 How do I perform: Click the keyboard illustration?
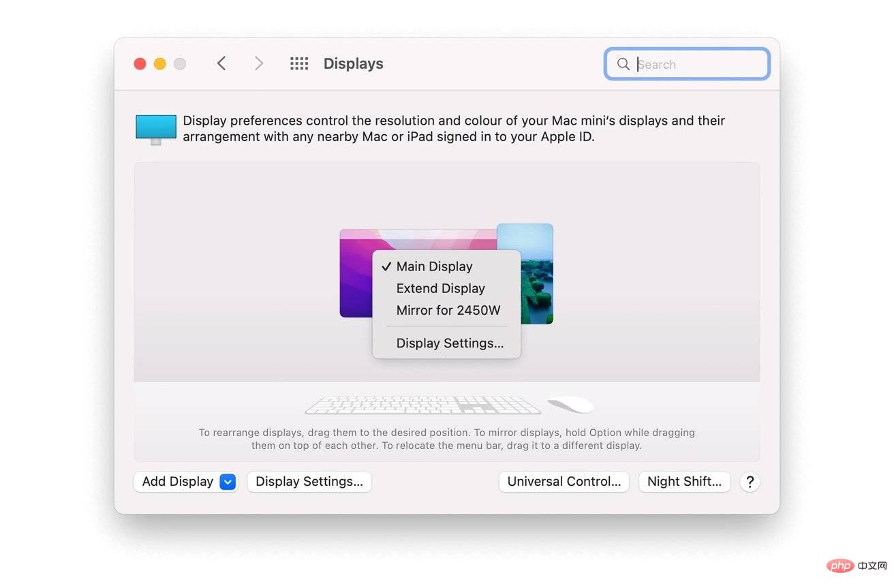pyautogui.click(x=422, y=405)
